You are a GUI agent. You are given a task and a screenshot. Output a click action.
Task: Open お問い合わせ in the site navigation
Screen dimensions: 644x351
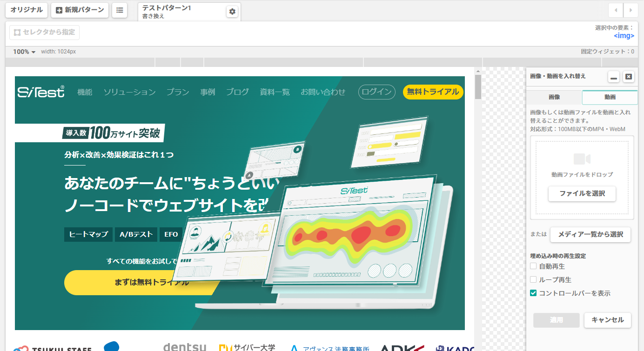(x=323, y=92)
